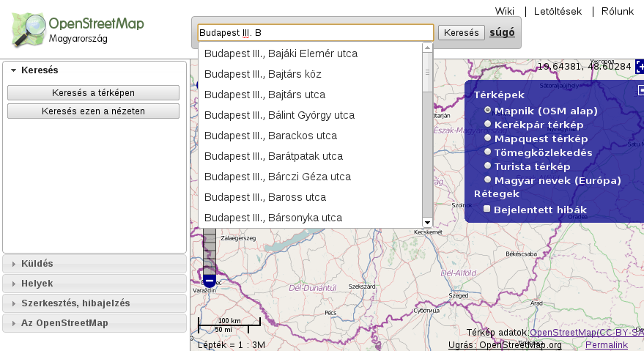Viewport: 644px width, 351px height.
Task: Choose Budapest III., Bálint György utca suggestion
Action: [310, 115]
